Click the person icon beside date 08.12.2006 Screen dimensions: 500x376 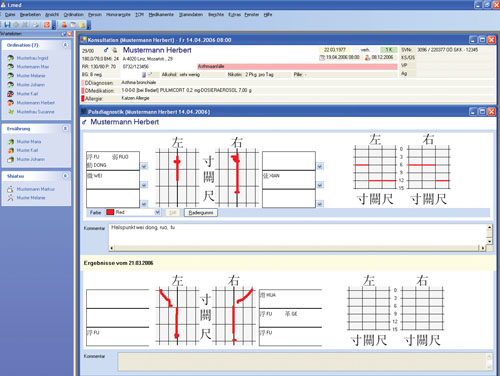tap(367, 58)
